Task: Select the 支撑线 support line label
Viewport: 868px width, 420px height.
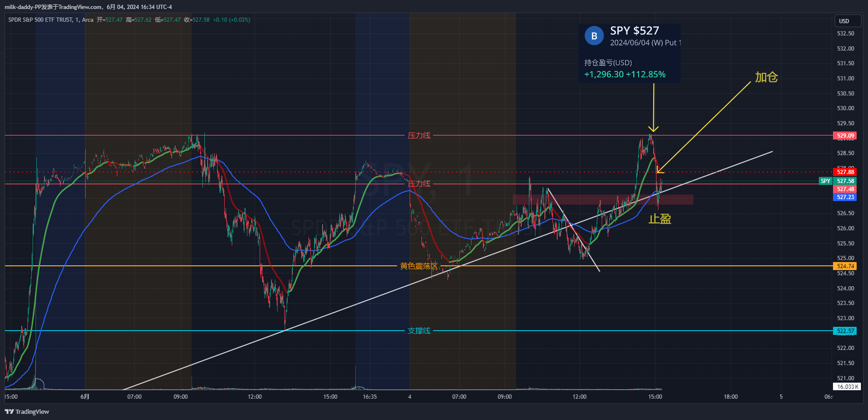Action: 419,331
